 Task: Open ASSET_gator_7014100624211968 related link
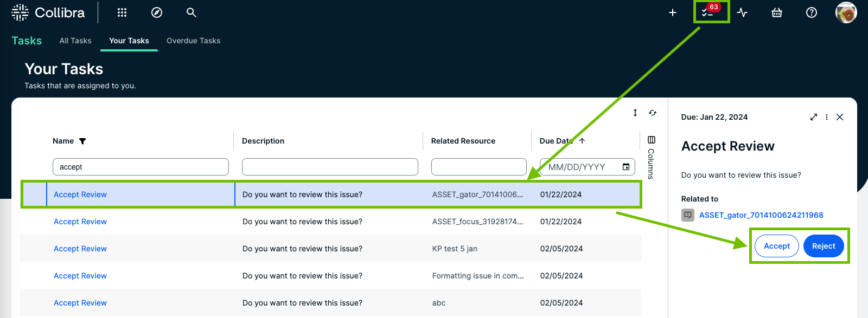coord(761,215)
